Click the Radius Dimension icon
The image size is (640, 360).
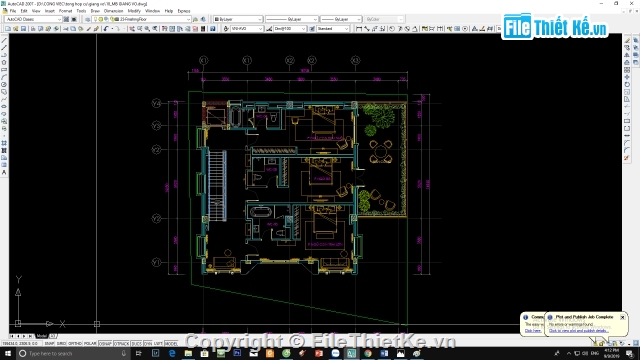[392, 29]
